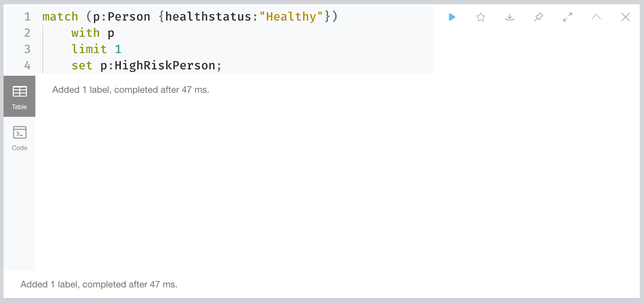The height and width of the screenshot is (303, 644).
Task: Click the result message in the Table pane
Action: tap(131, 89)
